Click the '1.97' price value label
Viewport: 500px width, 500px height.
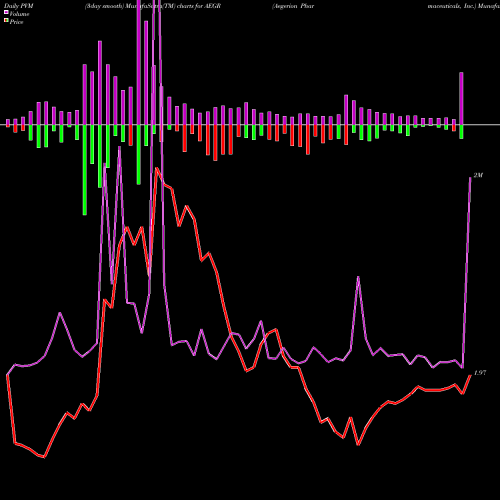[x=480, y=373]
